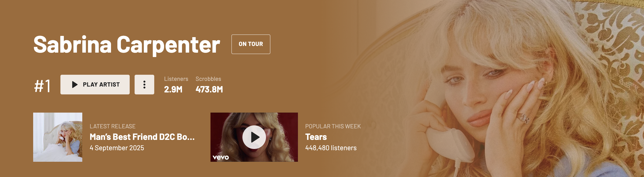Click the ON TOUR badge
This screenshot has width=644, height=177.
click(x=251, y=44)
